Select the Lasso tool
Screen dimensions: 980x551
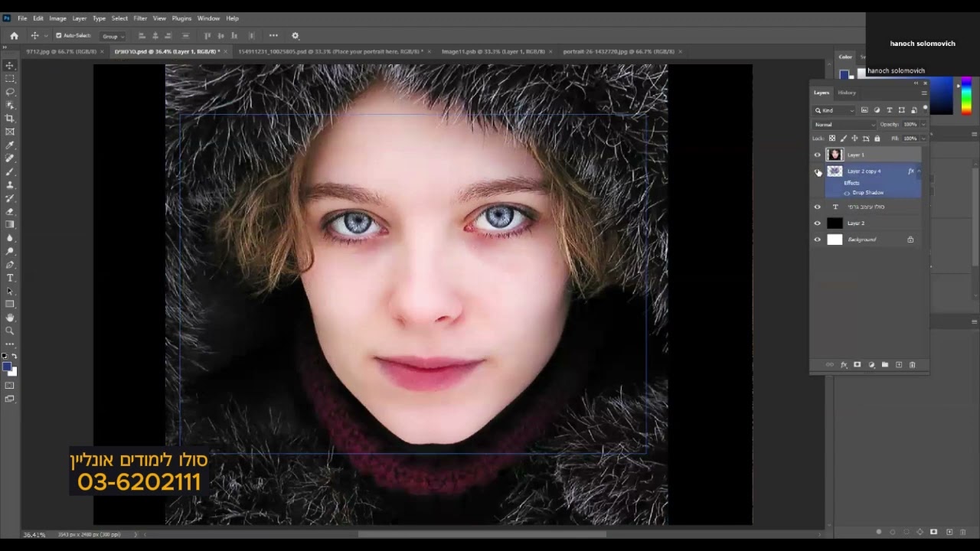tap(10, 92)
